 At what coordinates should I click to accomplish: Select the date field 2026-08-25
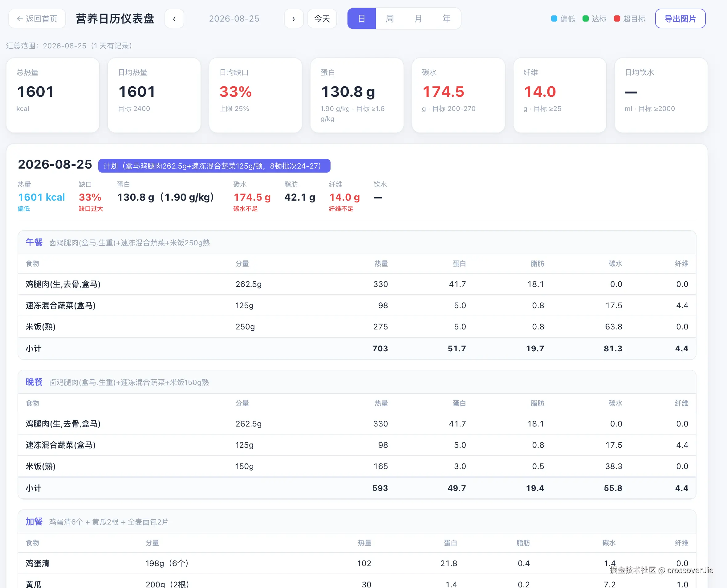pos(234,18)
